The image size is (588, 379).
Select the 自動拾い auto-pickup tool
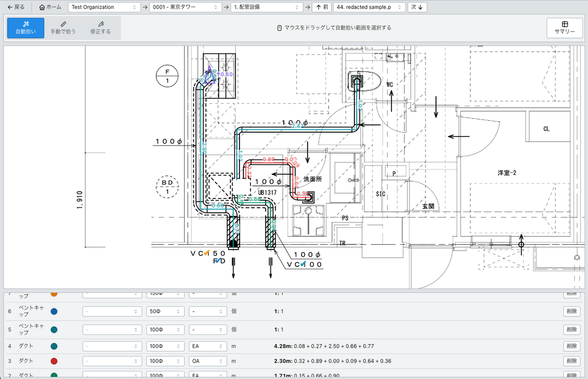[26, 27]
